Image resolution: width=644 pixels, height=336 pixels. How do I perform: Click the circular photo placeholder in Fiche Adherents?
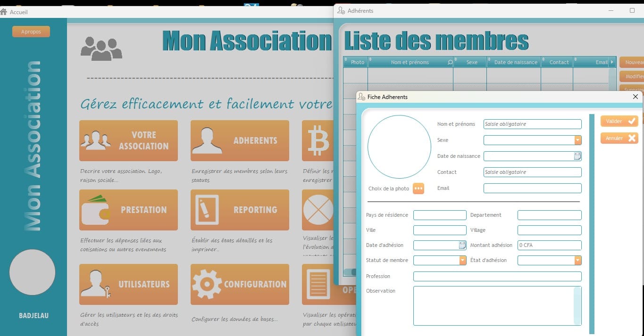tap(399, 147)
